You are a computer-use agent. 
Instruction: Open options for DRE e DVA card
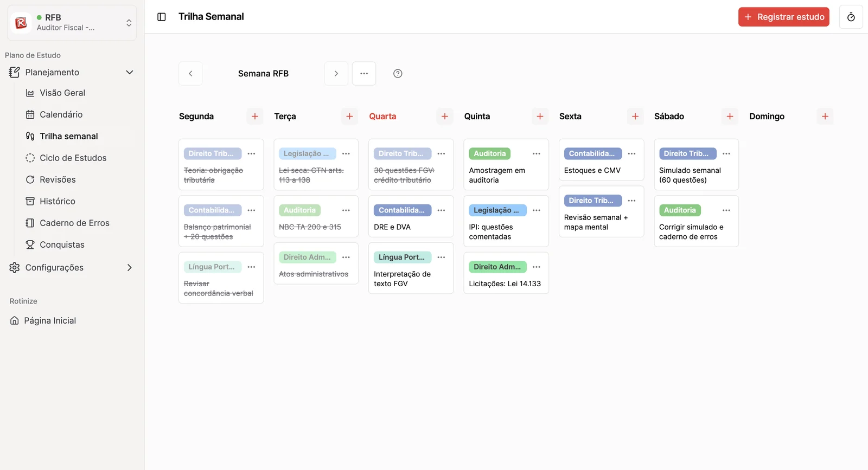pyautogui.click(x=442, y=210)
